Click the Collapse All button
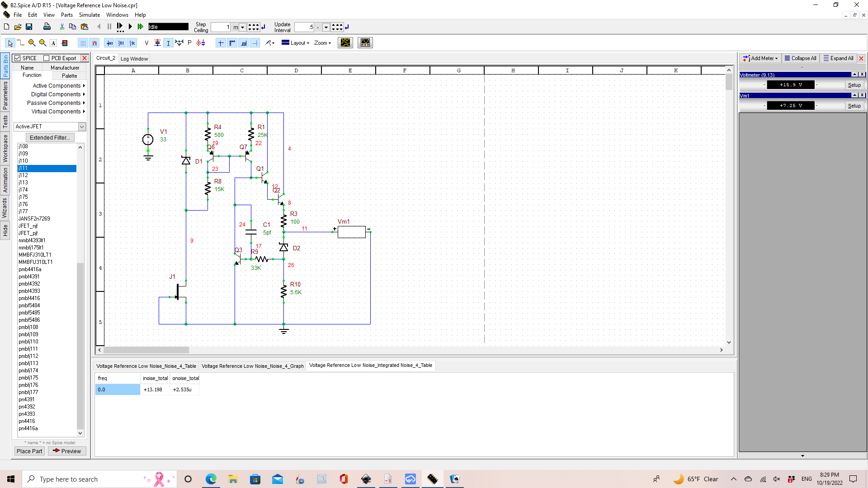Viewport: 868px width, 488px height. [x=801, y=58]
